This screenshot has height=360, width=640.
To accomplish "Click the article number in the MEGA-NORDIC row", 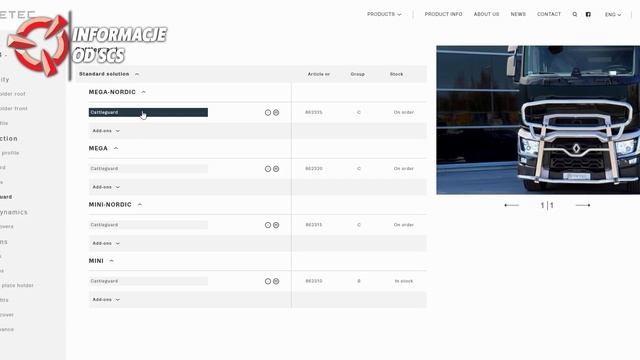I will click(x=314, y=112).
